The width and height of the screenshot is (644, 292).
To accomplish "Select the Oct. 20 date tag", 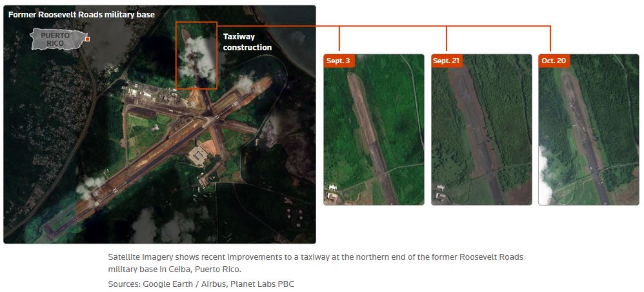I will [x=554, y=61].
